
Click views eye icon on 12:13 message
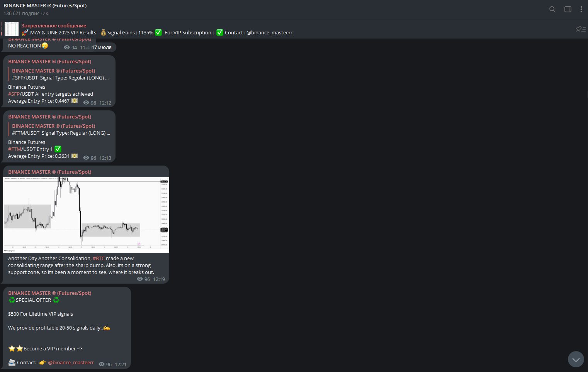pos(86,158)
